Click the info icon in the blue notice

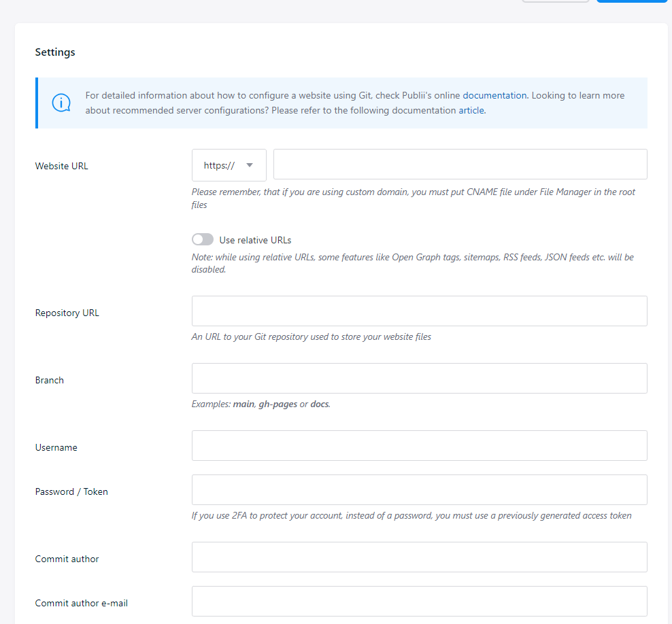click(x=61, y=103)
